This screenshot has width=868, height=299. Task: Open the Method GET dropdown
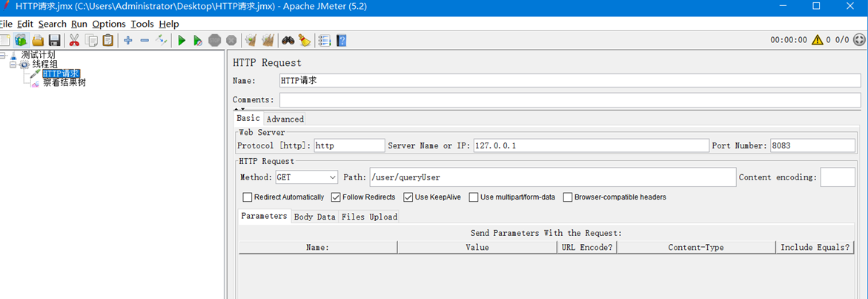[307, 177]
